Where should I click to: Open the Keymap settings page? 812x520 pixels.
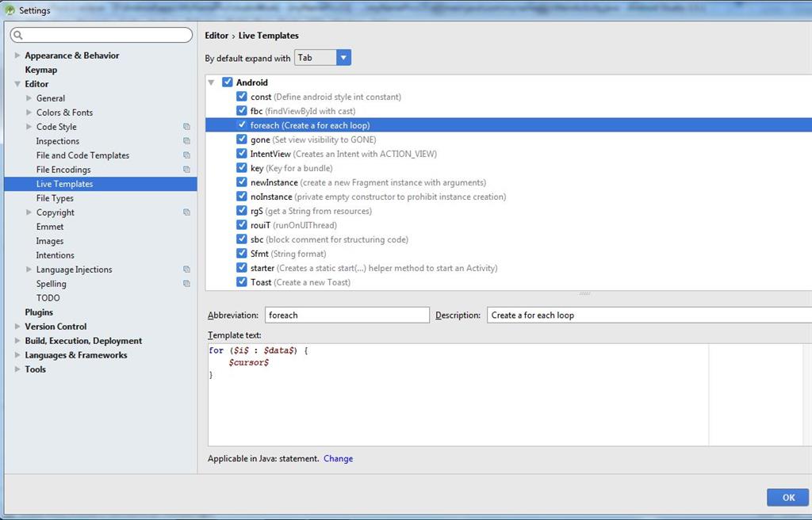[x=41, y=70]
